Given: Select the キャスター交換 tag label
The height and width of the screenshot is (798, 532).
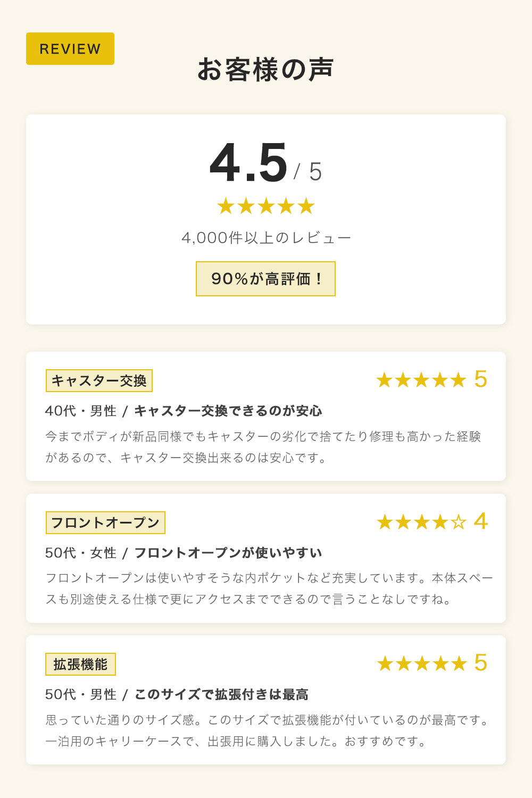Looking at the screenshot, I should point(99,380).
